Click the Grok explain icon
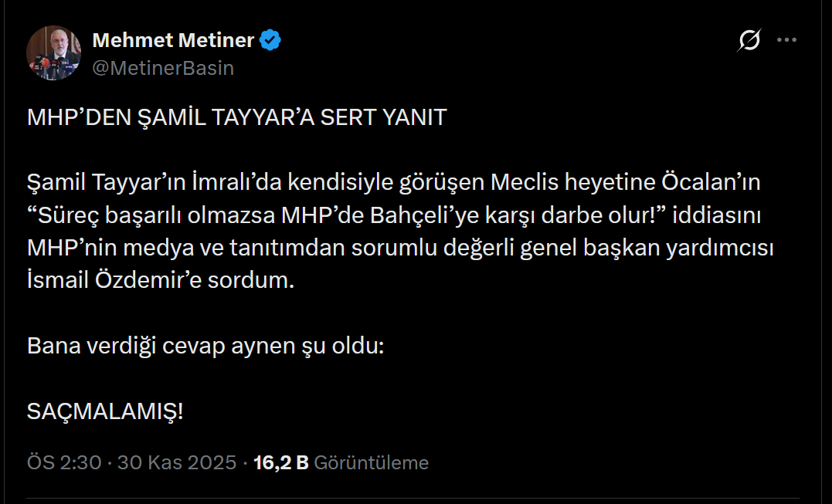Viewport: 832px width, 504px height. pyautogui.click(x=749, y=40)
